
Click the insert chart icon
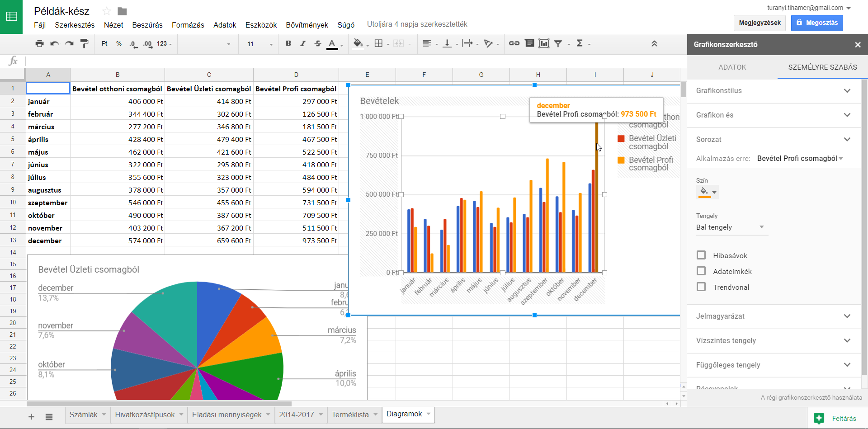tap(544, 44)
